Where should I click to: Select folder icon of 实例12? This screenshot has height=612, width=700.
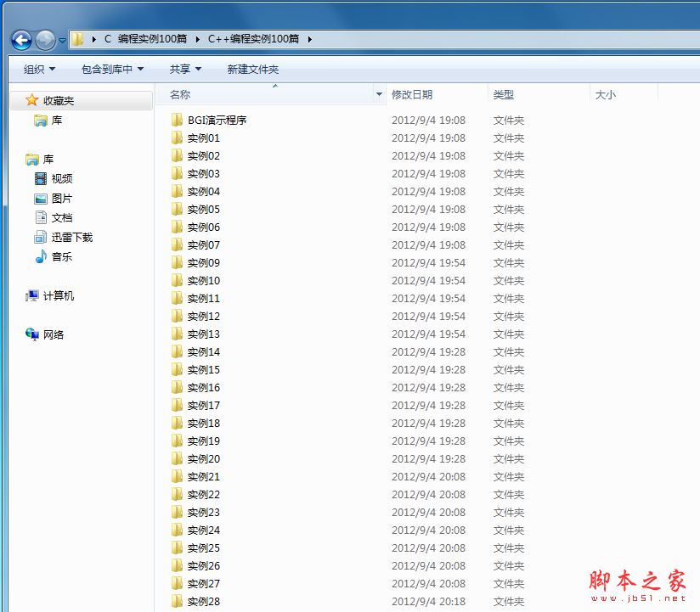(x=178, y=316)
